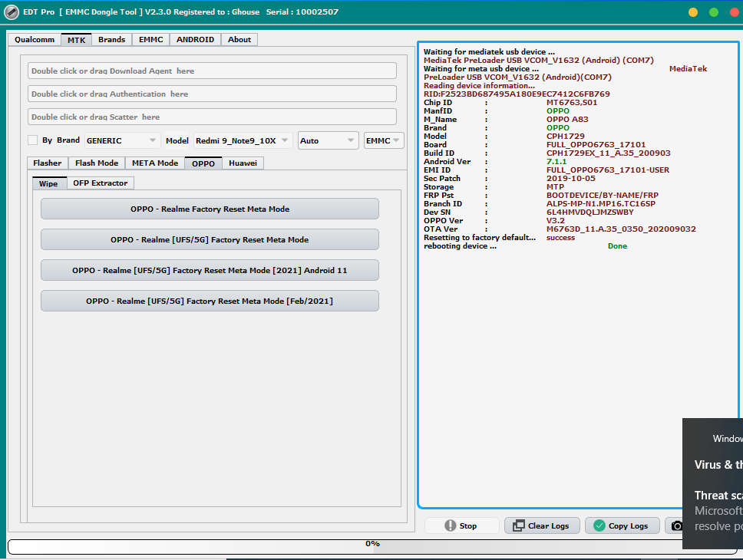Open the About tab

[239, 40]
